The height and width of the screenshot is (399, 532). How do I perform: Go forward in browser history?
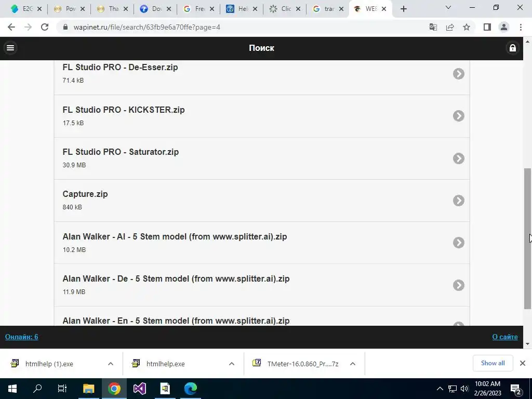pyautogui.click(x=28, y=27)
